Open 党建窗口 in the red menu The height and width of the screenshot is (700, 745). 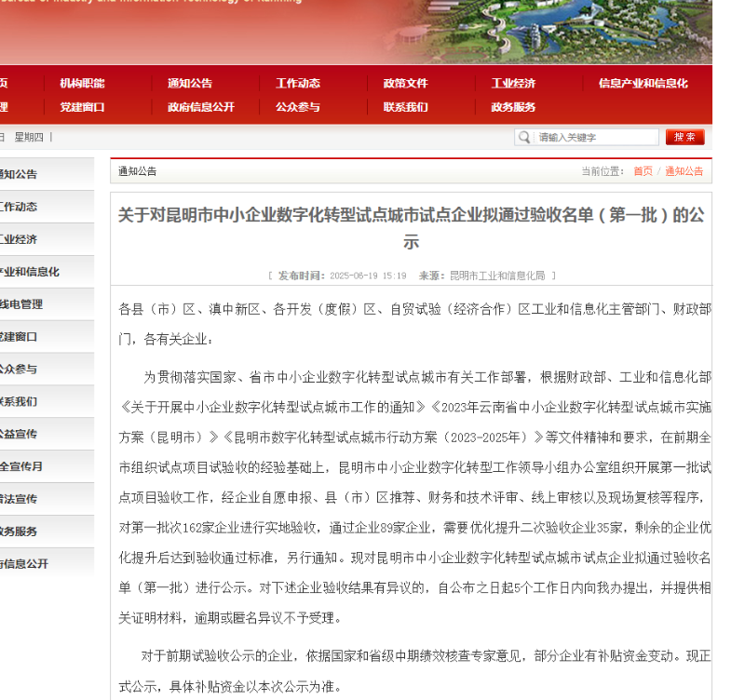82,107
